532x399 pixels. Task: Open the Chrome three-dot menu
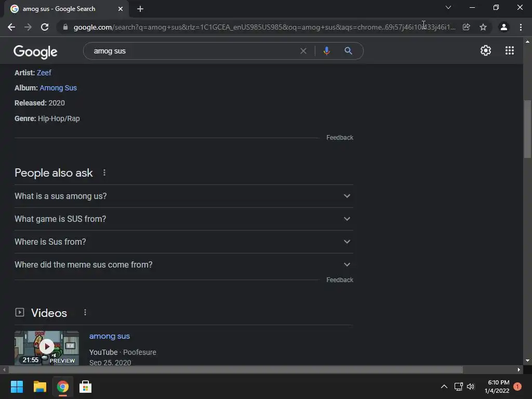coord(521,27)
